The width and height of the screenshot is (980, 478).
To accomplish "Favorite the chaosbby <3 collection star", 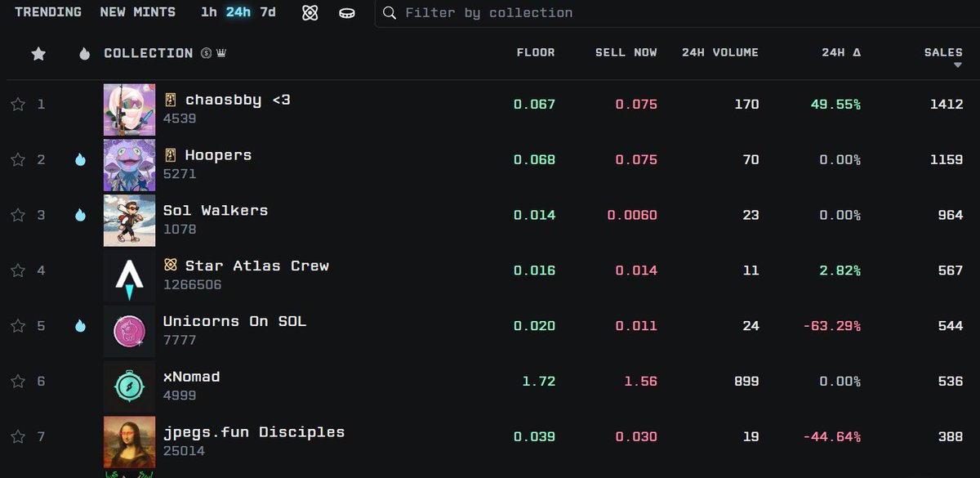I will click(18, 105).
